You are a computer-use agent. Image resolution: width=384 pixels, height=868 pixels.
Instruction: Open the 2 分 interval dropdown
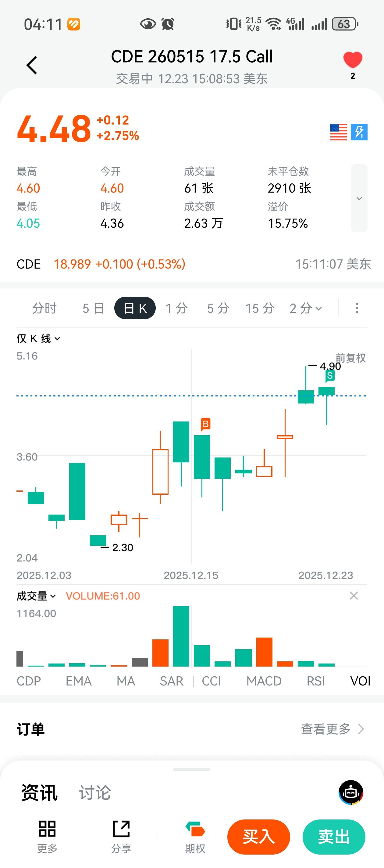306,308
